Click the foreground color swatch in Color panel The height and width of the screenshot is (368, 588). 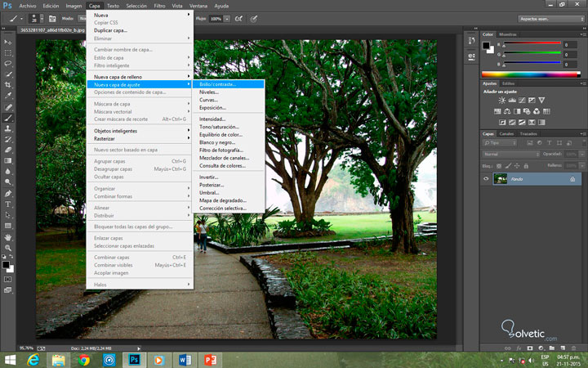(x=486, y=46)
